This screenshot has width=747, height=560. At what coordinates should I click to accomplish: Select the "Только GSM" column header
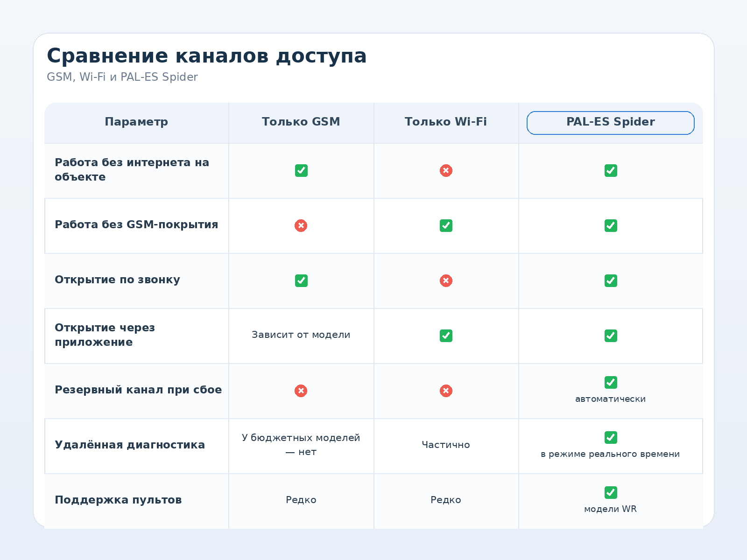301,122
